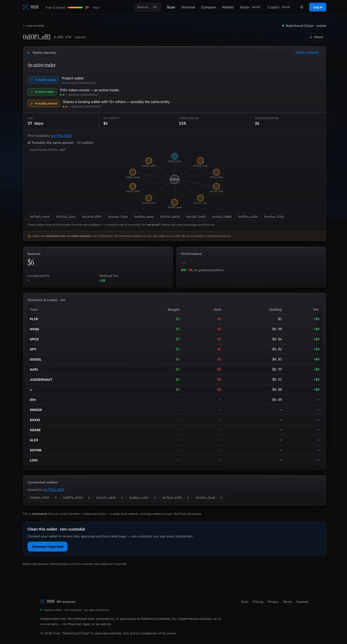The image size is (347, 644).
Task: Open the 0x8366…0951 connected wallet chip
Action: (43, 498)
